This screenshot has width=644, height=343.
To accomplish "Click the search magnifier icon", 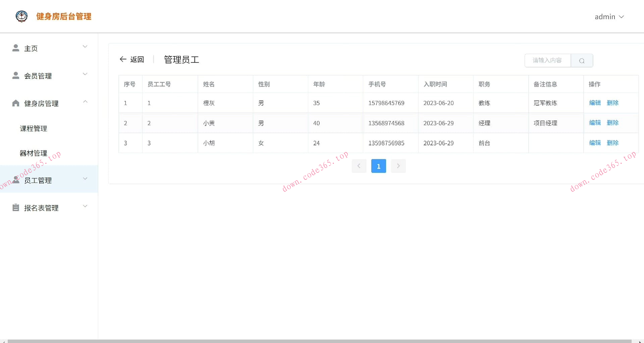I will click(x=582, y=61).
